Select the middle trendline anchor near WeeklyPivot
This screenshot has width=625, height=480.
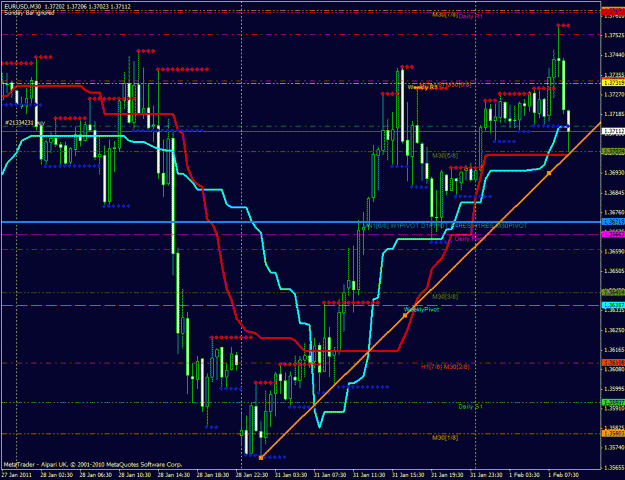click(x=405, y=315)
